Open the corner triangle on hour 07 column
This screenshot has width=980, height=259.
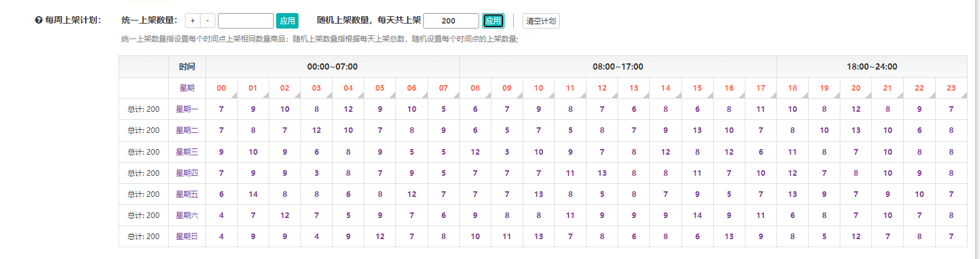click(456, 95)
